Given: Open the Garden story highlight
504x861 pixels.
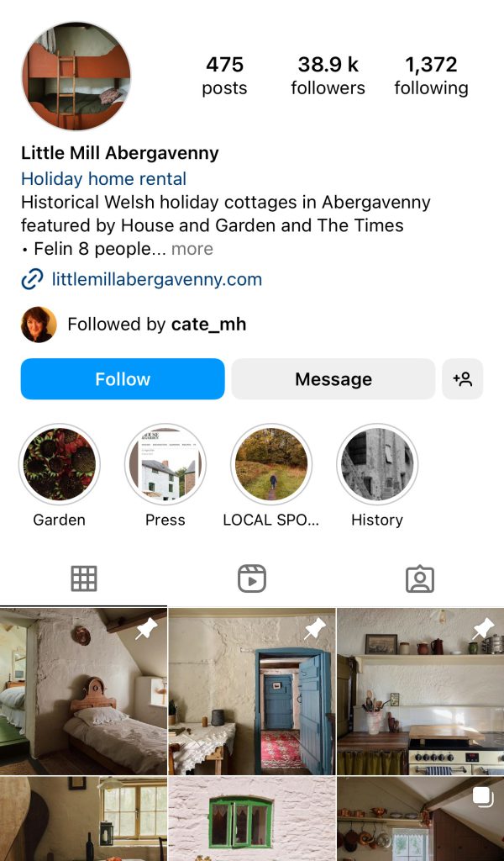Looking at the screenshot, I should click(60, 464).
